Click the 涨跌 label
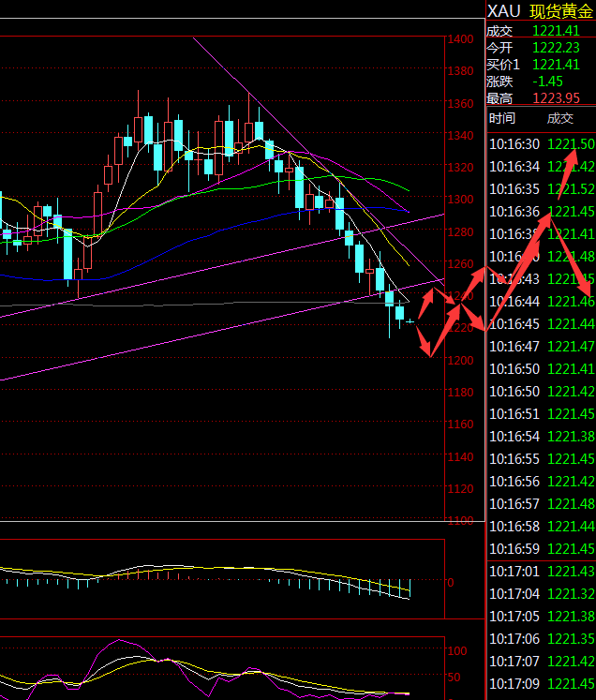Viewport: 596px width, 700px height. [499, 82]
